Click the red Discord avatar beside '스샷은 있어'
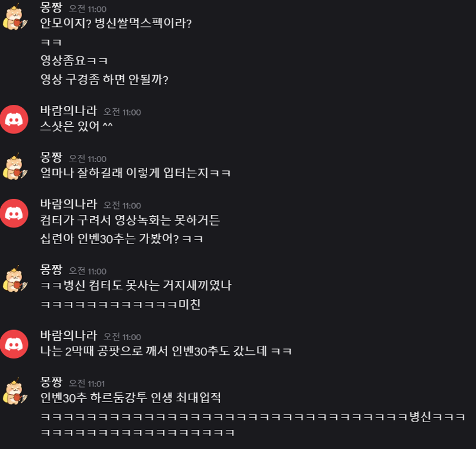 [14, 119]
